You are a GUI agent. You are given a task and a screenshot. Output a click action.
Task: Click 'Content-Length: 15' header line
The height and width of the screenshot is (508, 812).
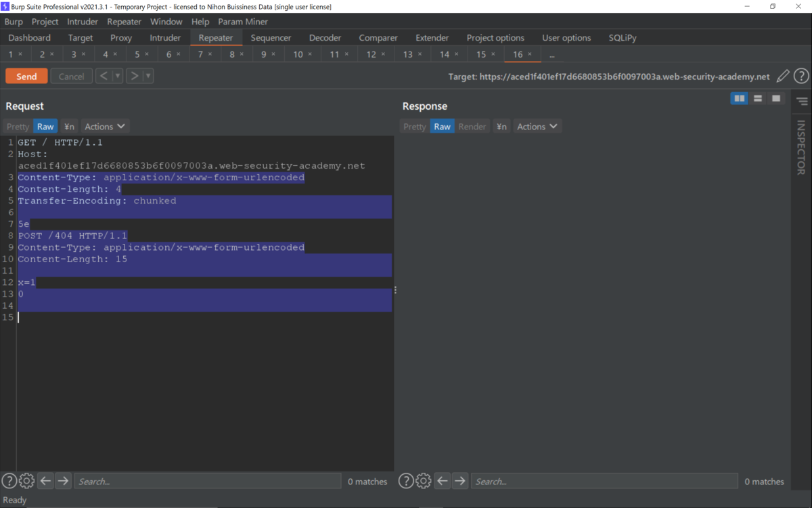click(72, 259)
